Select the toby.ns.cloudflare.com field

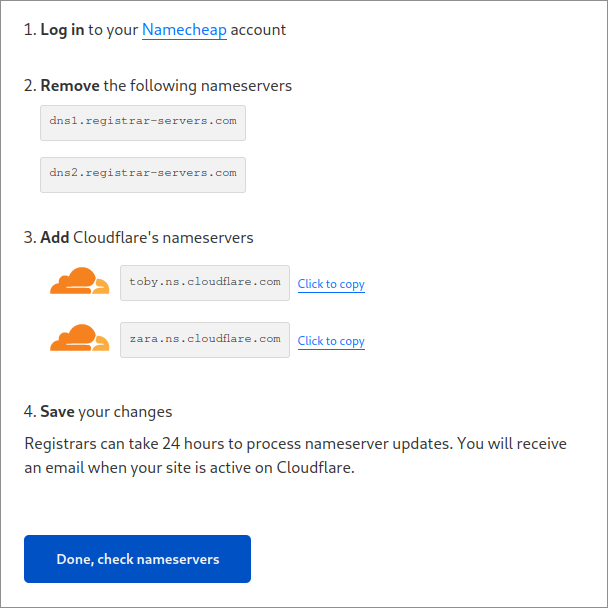coord(205,283)
